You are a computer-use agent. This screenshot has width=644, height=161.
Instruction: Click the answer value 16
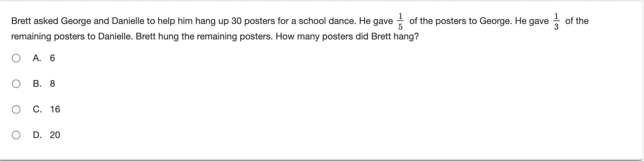(x=55, y=109)
